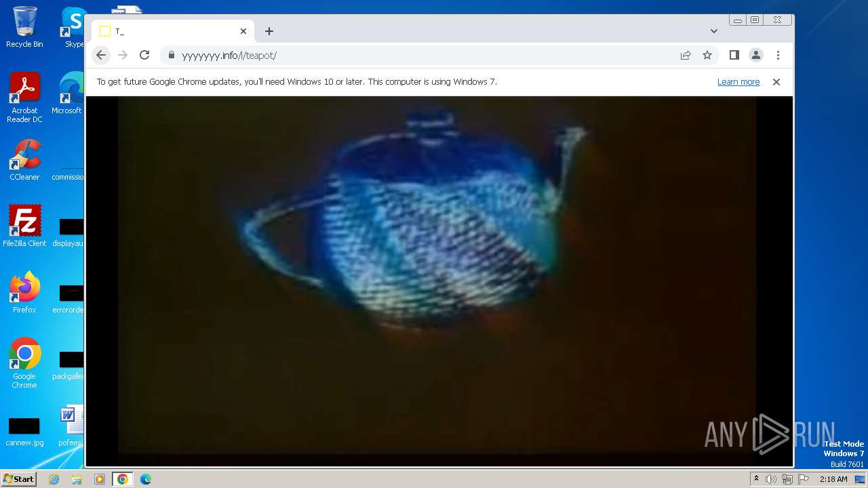Open Google Chrome desktop shortcut

(x=24, y=363)
